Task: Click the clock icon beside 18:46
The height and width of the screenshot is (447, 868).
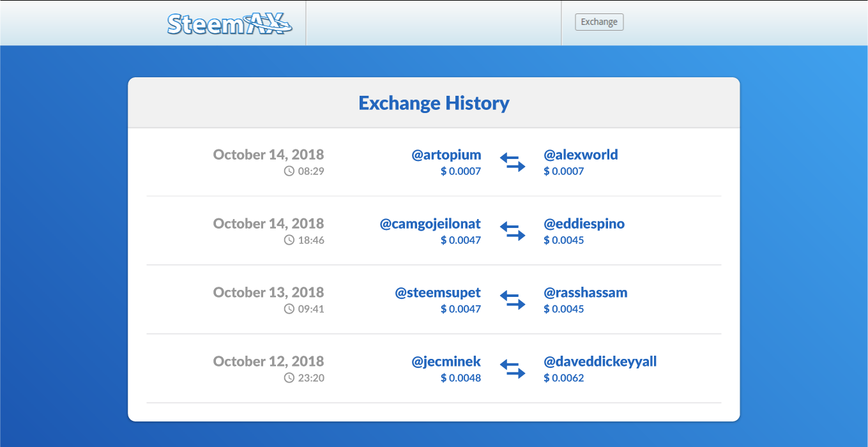Action: [289, 240]
